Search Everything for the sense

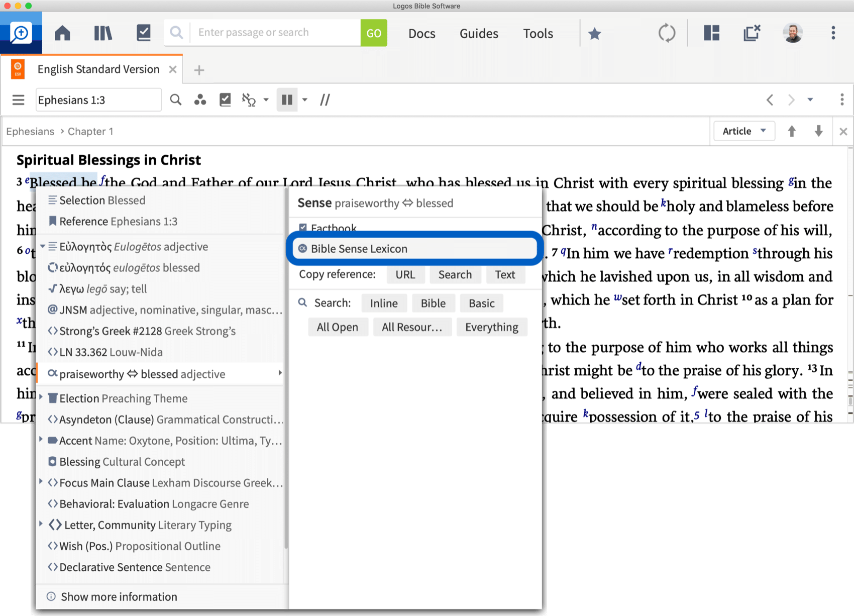[x=491, y=328]
